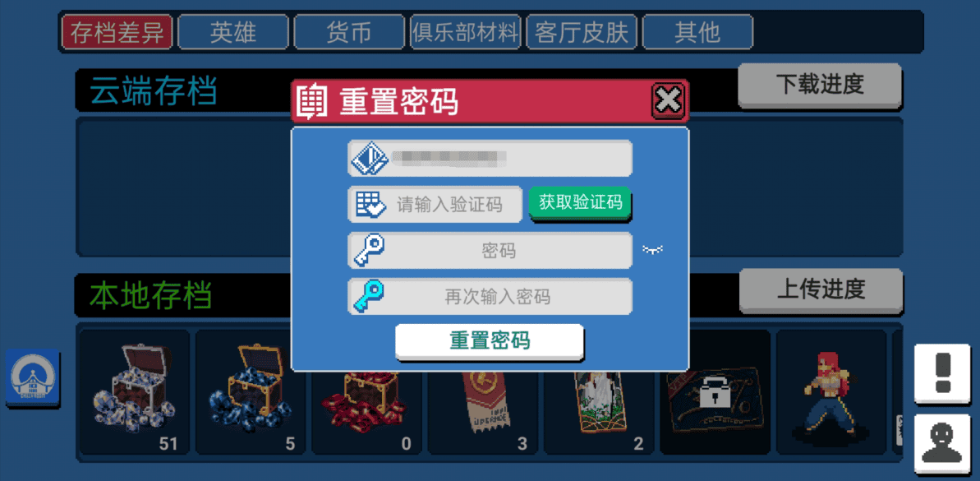Click the white 重置密码 submit button
Viewport: 980px width, 481px height.
click(x=490, y=341)
